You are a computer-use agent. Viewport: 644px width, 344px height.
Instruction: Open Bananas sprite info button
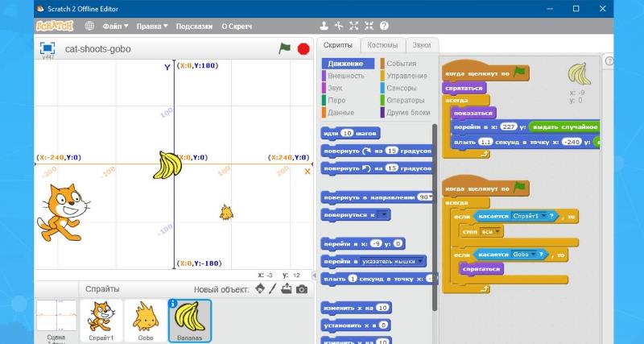pyautogui.click(x=173, y=303)
